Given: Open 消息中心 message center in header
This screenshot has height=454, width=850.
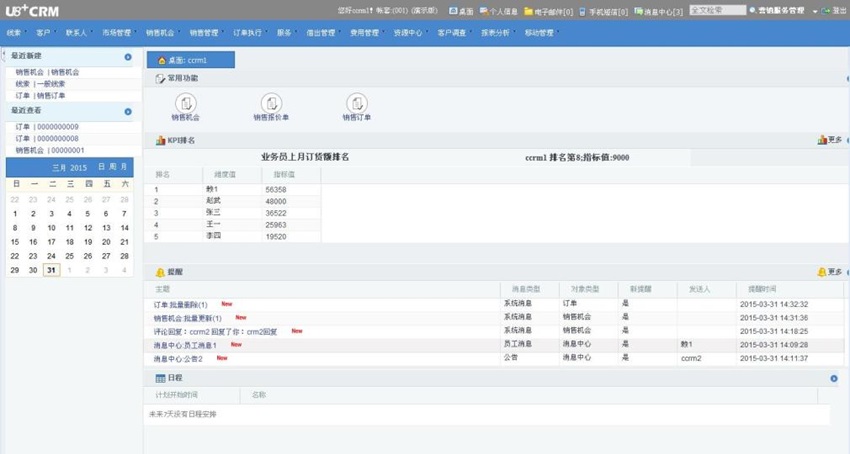Looking at the screenshot, I should 658,11.
